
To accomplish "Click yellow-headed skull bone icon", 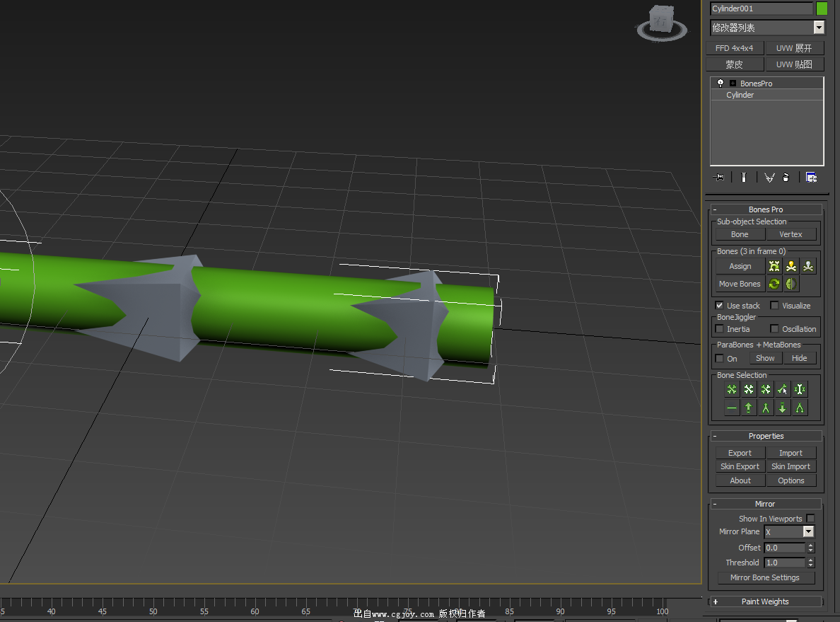I will 791,266.
